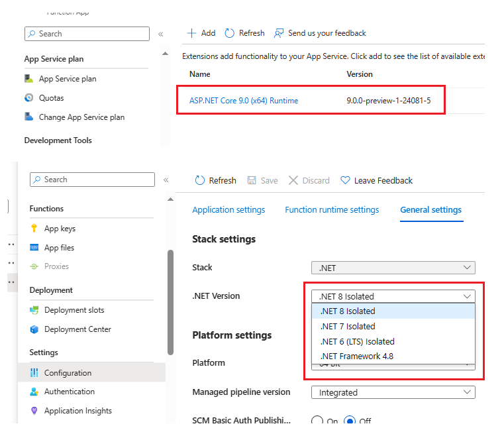Click the Proxies icon
The height and width of the screenshot is (434, 504).
(34, 266)
